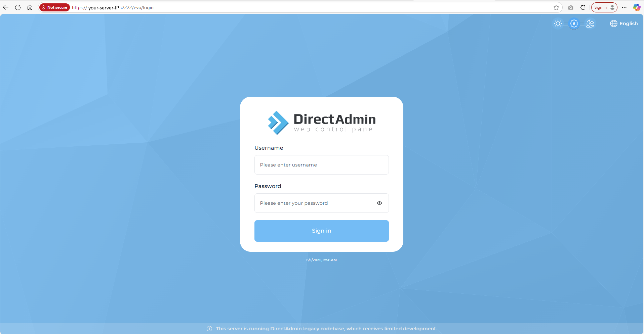The height and width of the screenshot is (334, 644).
Task: Toggle password visibility with the eye icon
Action: [379, 203]
